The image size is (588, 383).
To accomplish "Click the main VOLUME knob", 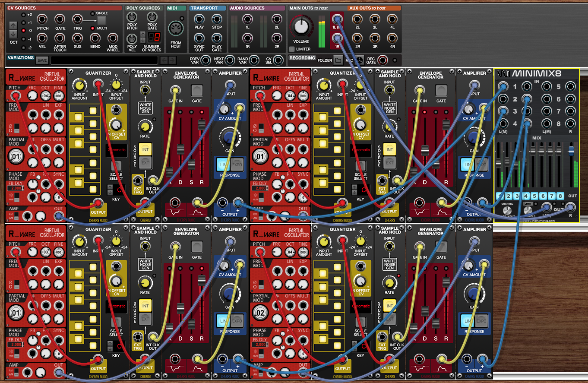I will coord(301,27).
